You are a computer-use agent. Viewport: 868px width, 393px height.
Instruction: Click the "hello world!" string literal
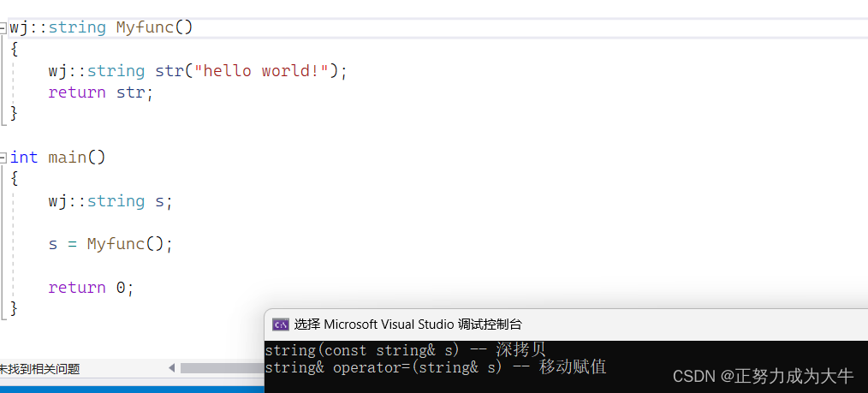click(262, 71)
